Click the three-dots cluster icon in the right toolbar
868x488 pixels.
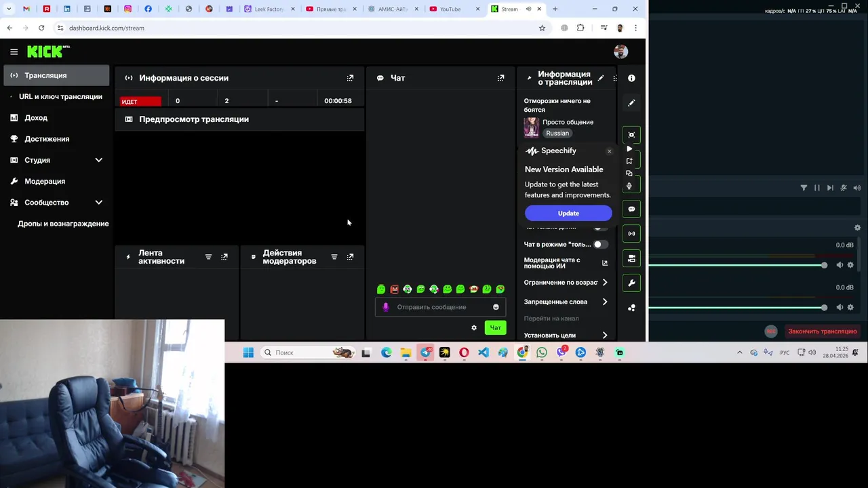631,308
